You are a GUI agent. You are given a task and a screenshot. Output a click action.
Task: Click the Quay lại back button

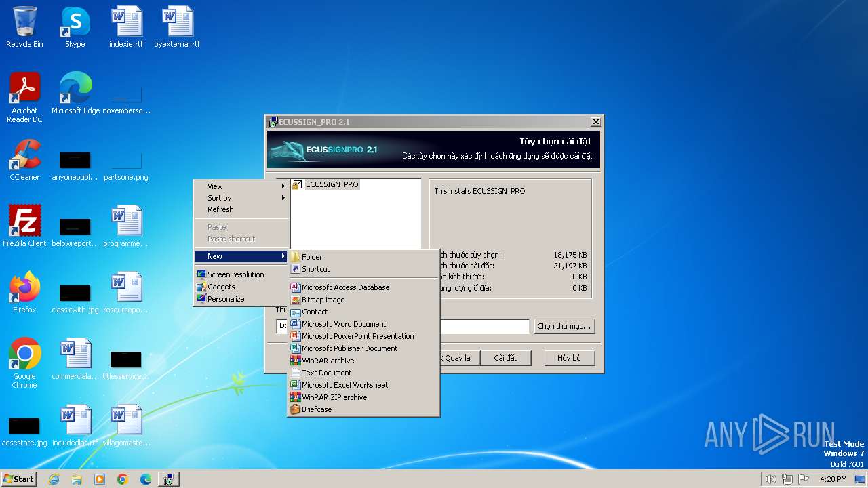[x=458, y=358]
